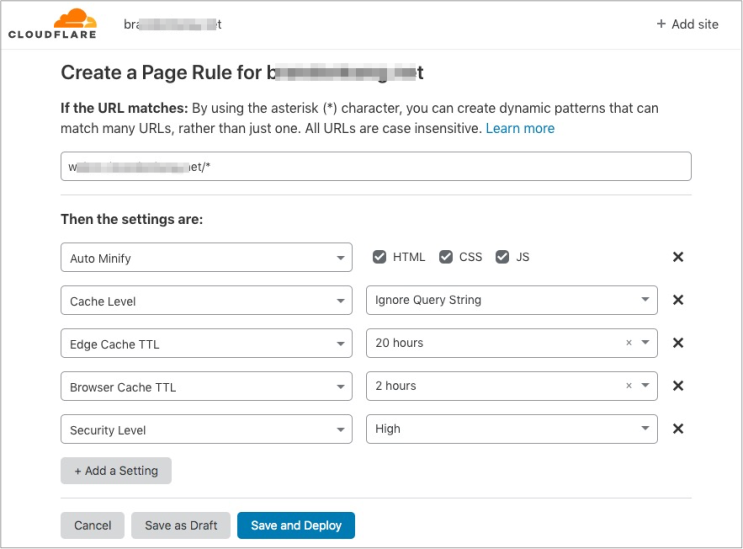Remove the Edge Cache TTL setting row
Screen dimensions: 743x549
[x=678, y=342]
